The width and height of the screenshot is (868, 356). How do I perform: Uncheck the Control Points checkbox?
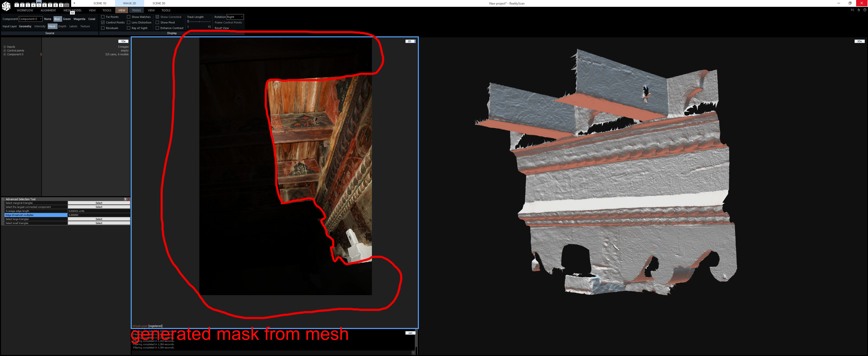[103, 22]
